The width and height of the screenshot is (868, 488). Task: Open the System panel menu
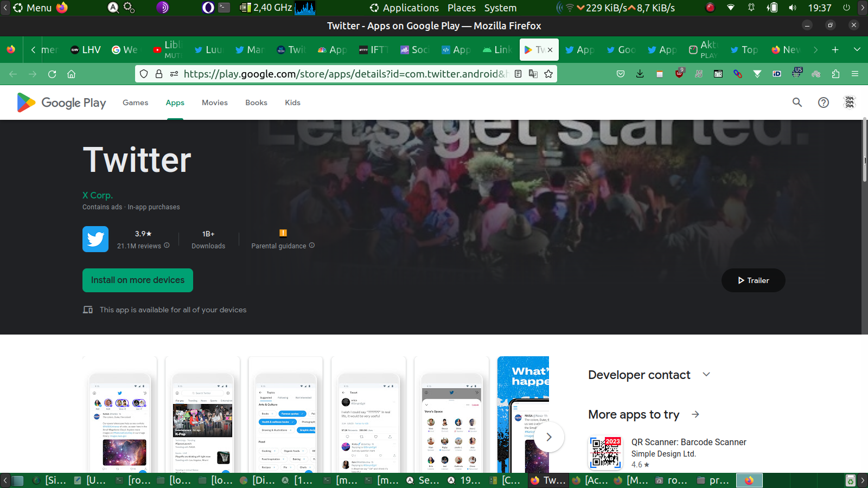(500, 8)
